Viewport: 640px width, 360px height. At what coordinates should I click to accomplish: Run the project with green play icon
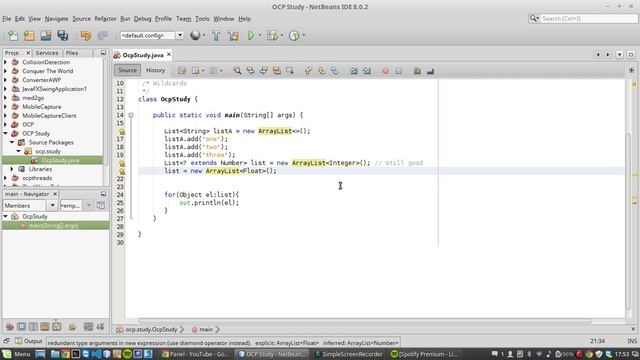(251, 36)
